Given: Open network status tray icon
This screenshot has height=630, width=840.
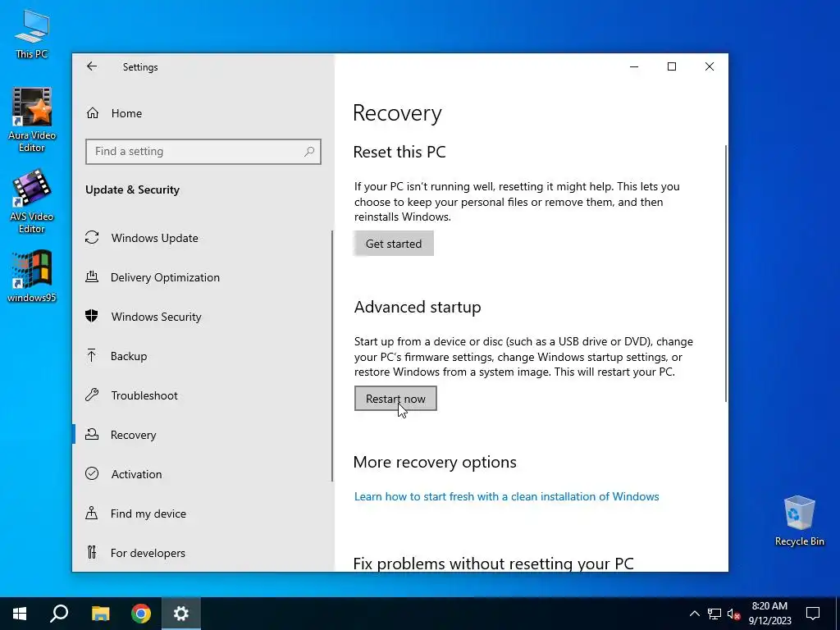Looking at the screenshot, I should coord(714,614).
